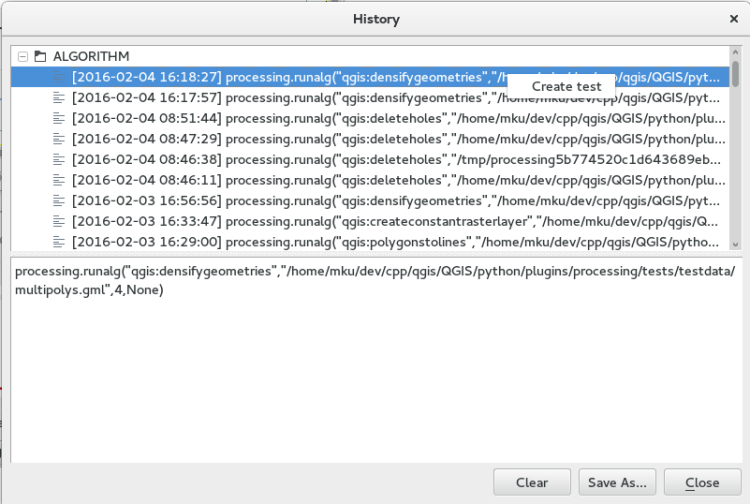Click the script icon beside 16:56:56 entry

click(58, 200)
